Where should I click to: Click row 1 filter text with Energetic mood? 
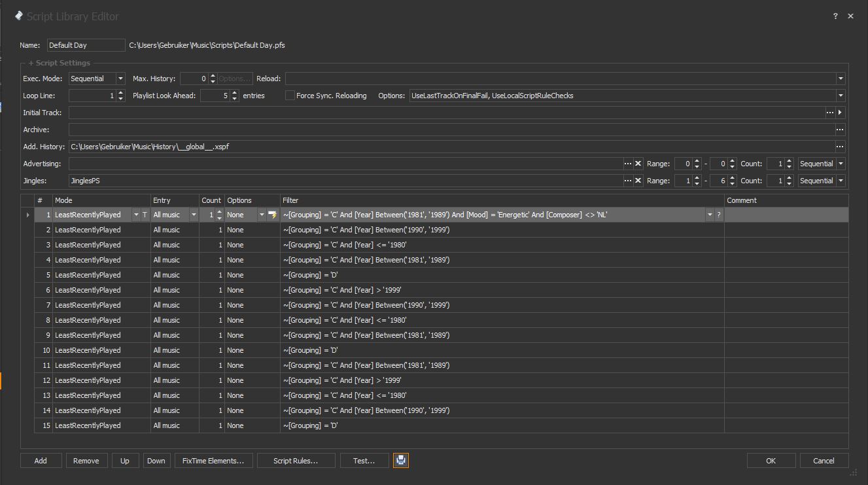[445, 215]
